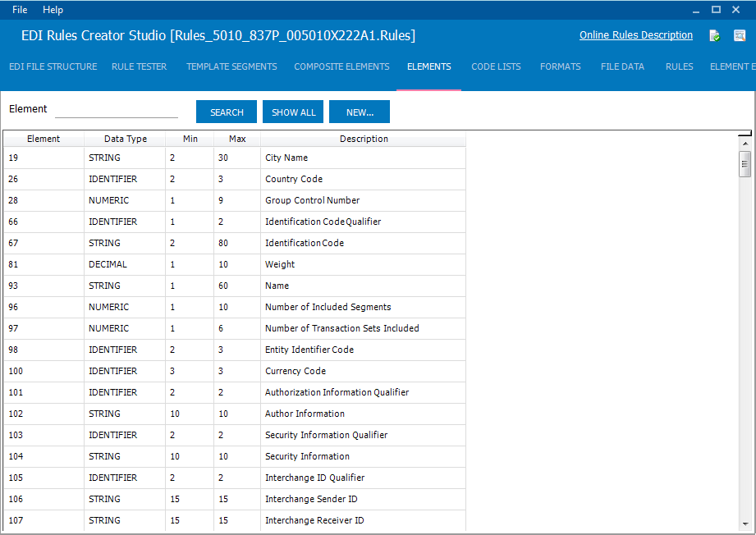Click element number 104 cell
This screenshot has width=756, height=535.
pyautogui.click(x=44, y=456)
